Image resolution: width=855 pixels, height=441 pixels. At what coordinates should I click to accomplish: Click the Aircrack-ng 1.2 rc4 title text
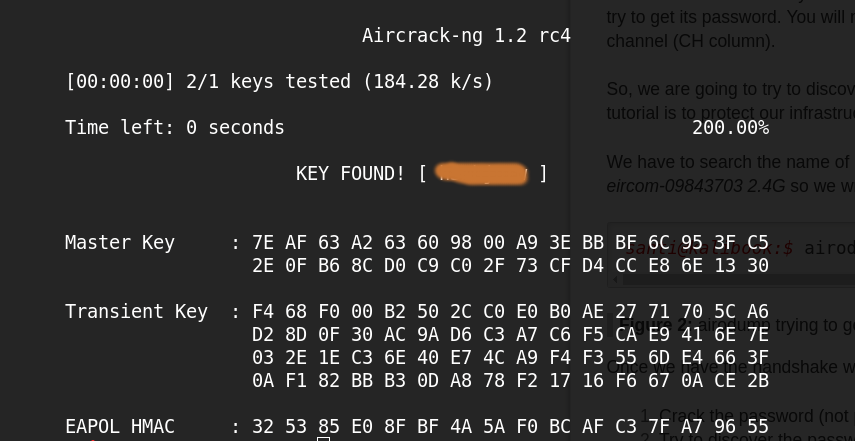[466, 36]
